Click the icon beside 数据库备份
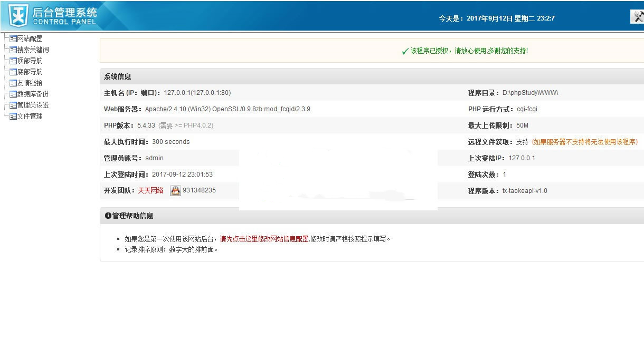 pos(13,94)
